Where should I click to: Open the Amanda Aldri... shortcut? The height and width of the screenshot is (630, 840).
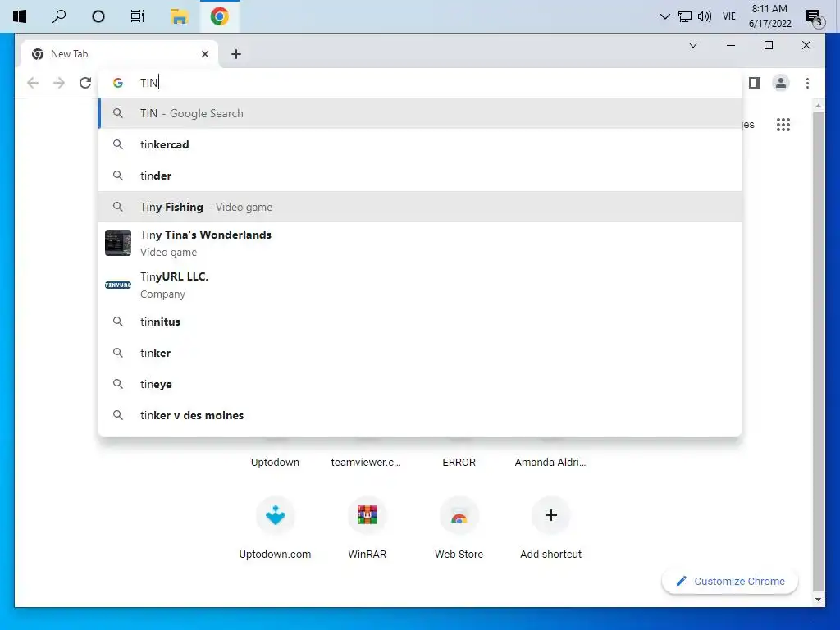coord(550,463)
